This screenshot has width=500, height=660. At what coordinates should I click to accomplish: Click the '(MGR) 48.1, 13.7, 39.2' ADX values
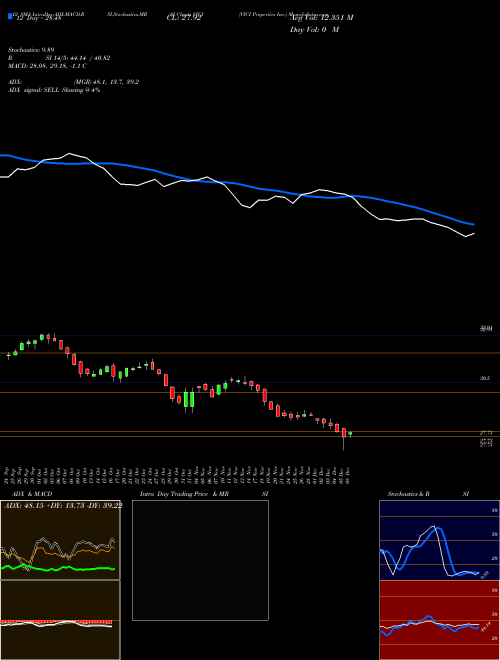click(106, 82)
